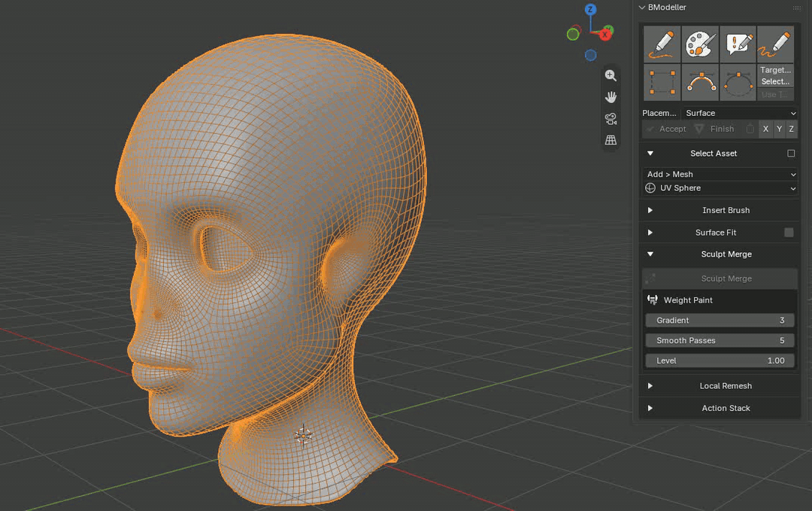The height and width of the screenshot is (511, 812).
Task: Select the rectangle box shape tool
Action: point(662,82)
